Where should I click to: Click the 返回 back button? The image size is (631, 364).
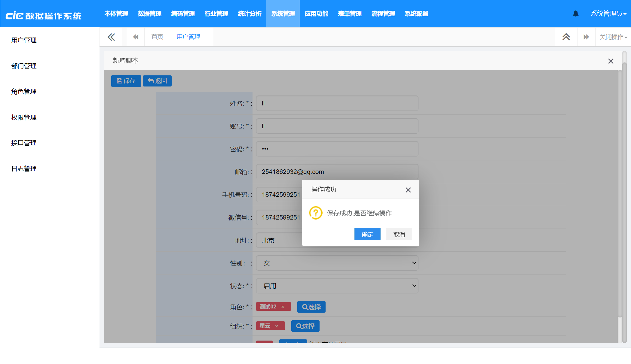point(157,81)
